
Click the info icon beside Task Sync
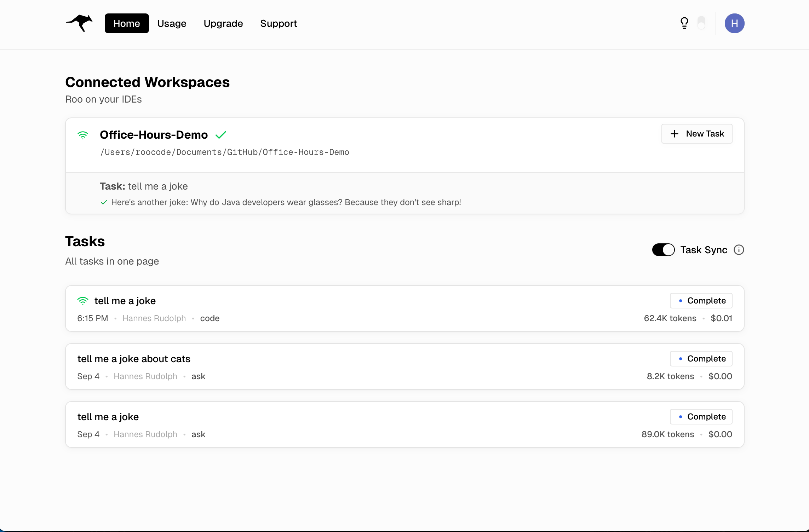tap(739, 250)
